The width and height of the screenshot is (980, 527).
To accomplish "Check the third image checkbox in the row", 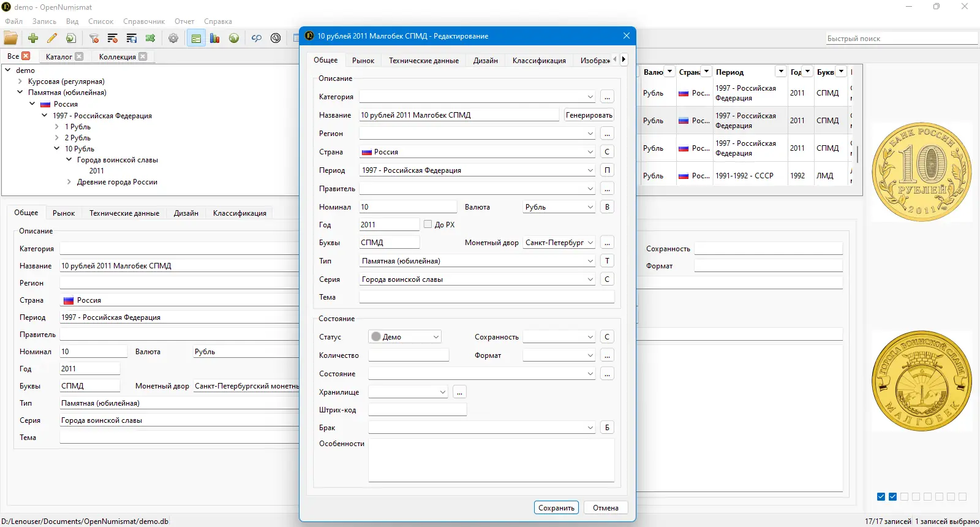I will 904,496.
